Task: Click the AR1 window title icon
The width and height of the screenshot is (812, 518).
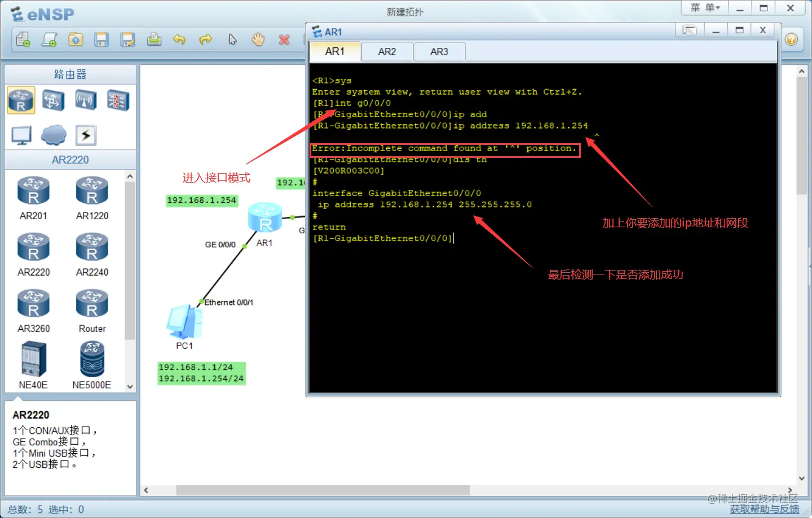Action: [317, 32]
